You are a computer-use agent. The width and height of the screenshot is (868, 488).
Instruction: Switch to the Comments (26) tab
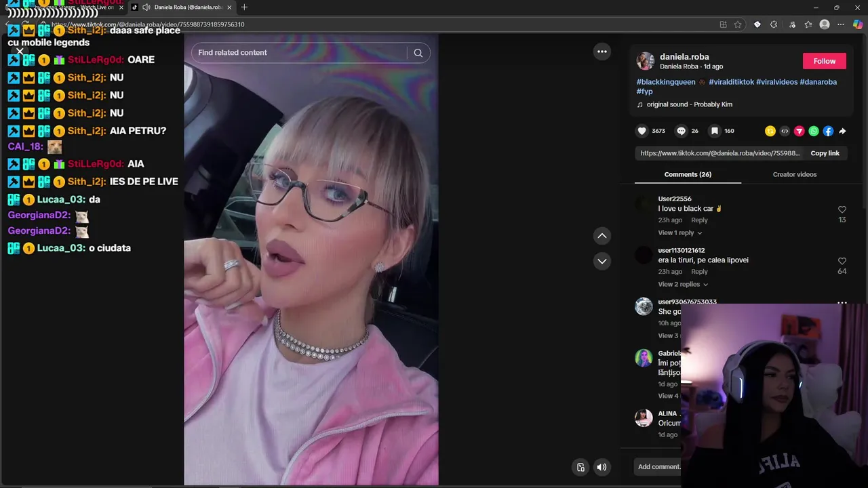[688, 174]
